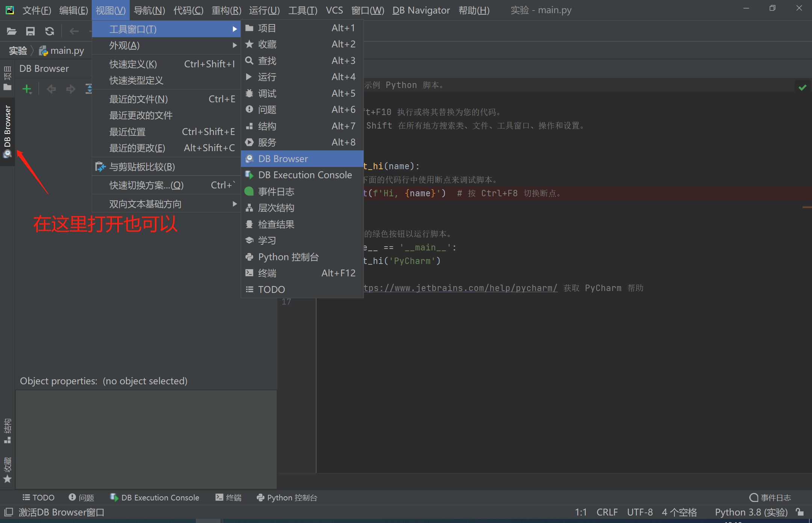Open Python 控制台 bottom tab

tap(287, 497)
